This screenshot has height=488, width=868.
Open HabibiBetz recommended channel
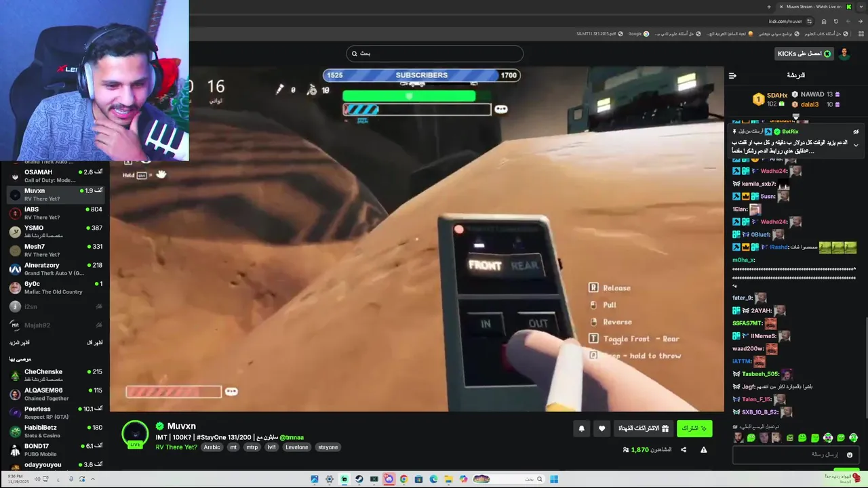point(55,431)
